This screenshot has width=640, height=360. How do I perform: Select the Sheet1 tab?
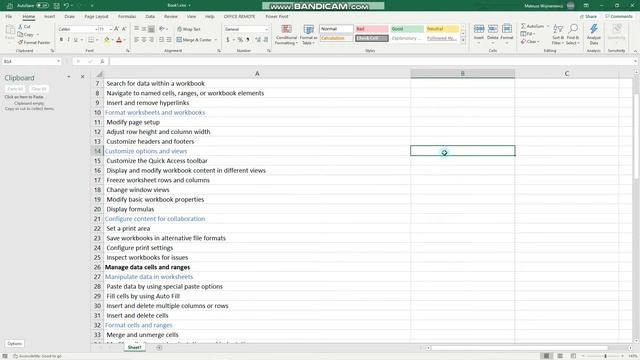coord(135,347)
